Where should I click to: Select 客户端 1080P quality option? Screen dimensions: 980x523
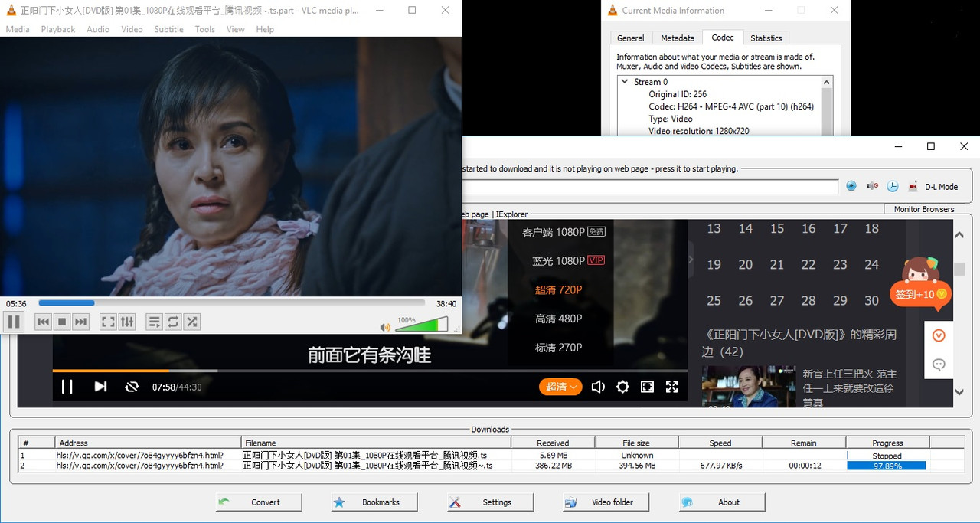coord(563,231)
